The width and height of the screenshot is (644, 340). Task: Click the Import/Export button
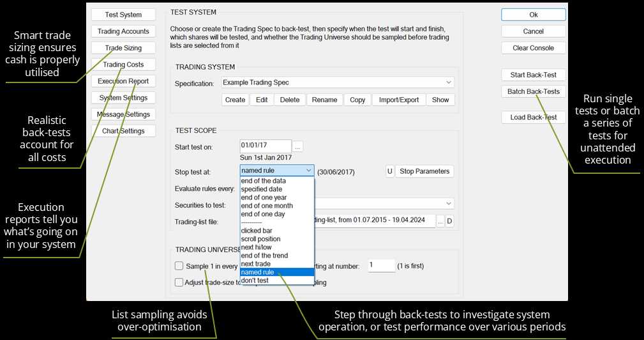[x=399, y=100]
